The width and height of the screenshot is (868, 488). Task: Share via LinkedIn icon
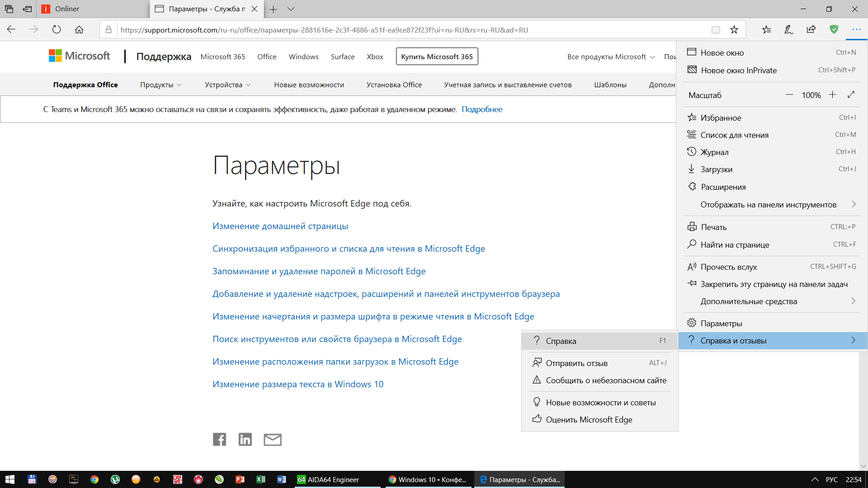point(245,439)
